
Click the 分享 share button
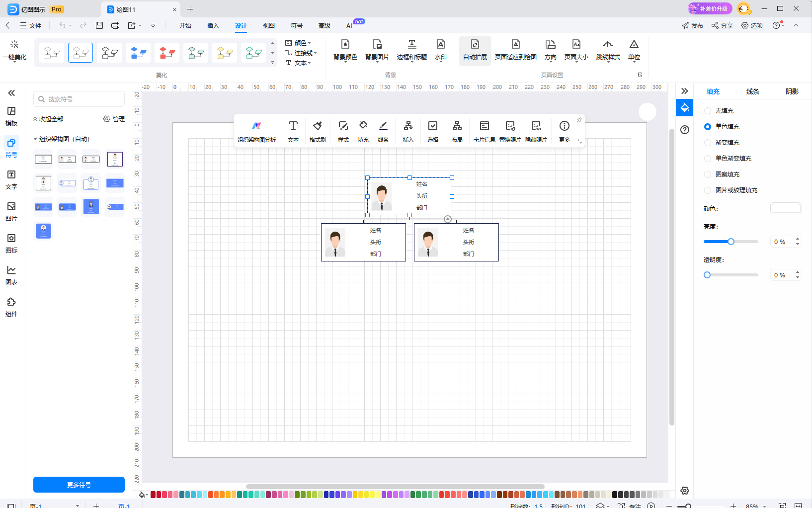pos(722,25)
